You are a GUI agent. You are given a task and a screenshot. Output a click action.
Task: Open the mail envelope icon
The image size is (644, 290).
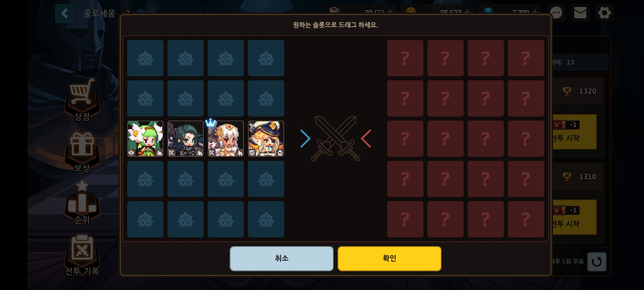(x=580, y=13)
